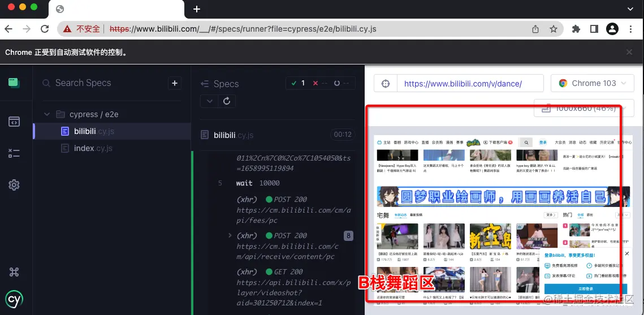Image resolution: width=644 pixels, height=315 pixels.
Task: Click 会员购 in bilibili navigation
Action: 438,143
